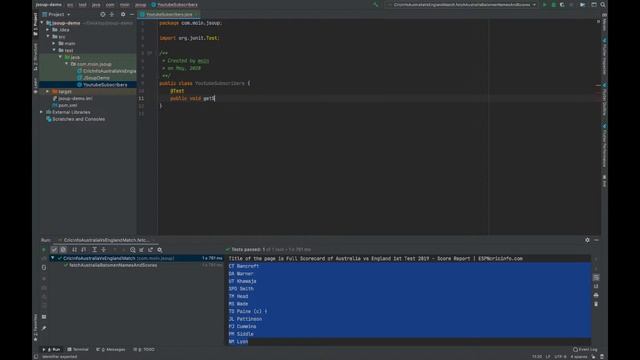The width and height of the screenshot is (640, 360).
Task: Switch to YoutubeSubscribers.java editor tab
Action: point(169,14)
